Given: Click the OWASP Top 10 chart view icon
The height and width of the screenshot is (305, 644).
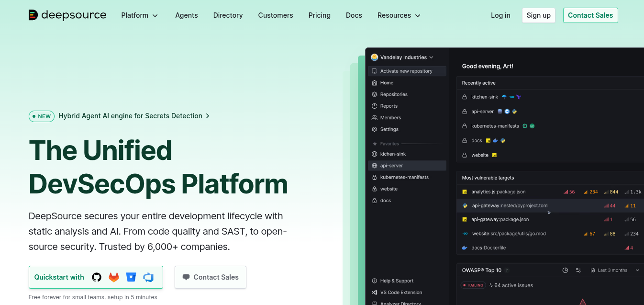Looking at the screenshot, I should point(565,270).
